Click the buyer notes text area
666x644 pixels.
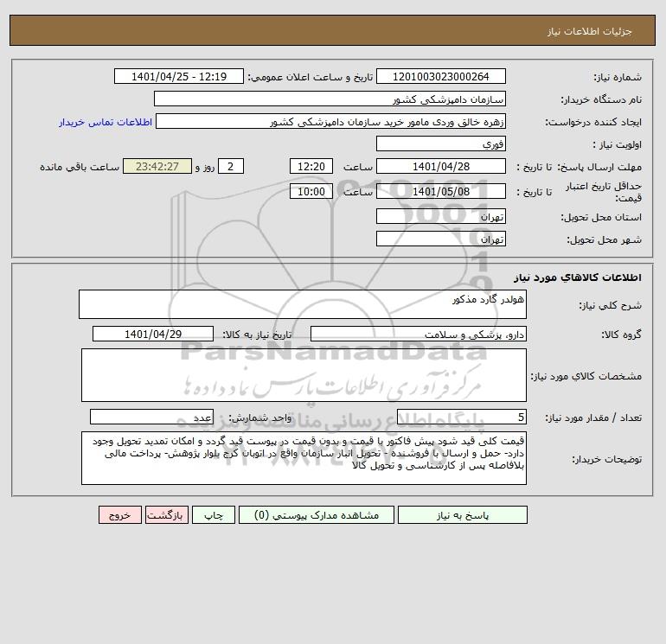tap(304, 458)
